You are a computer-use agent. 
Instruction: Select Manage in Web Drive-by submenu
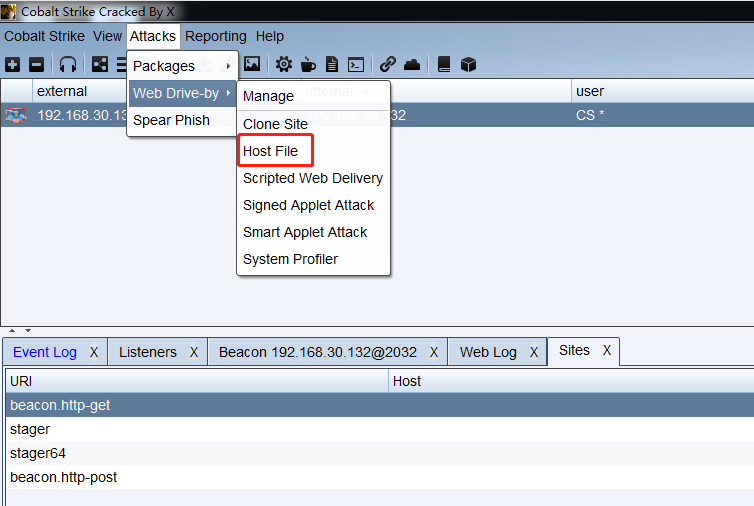(314, 96)
